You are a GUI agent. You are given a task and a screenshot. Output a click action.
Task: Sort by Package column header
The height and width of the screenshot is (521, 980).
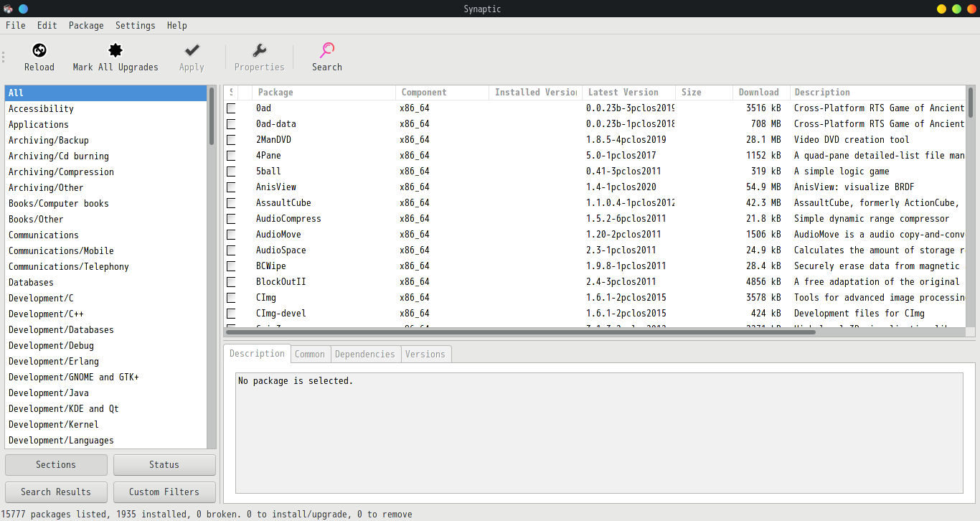click(x=324, y=93)
